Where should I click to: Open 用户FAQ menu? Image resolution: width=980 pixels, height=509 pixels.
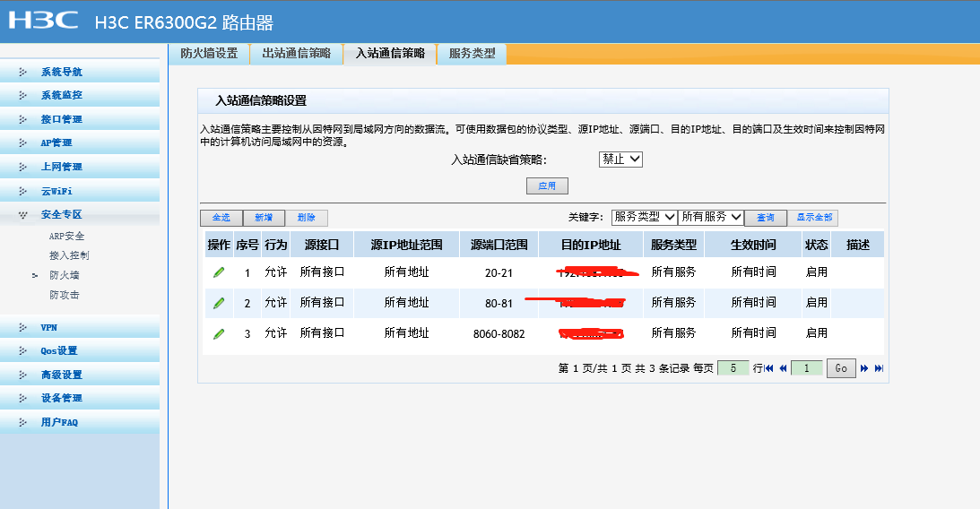(x=80, y=422)
